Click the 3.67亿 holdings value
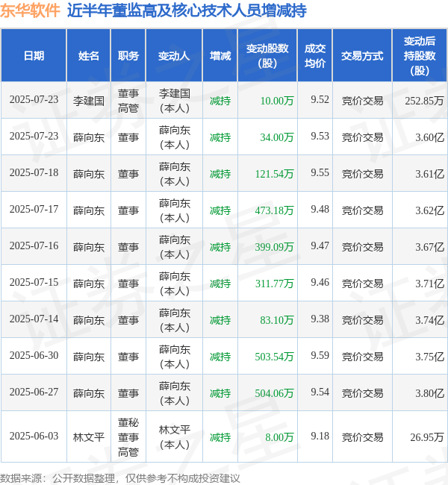Image resolution: width=448 pixels, height=485 pixels. click(430, 247)
